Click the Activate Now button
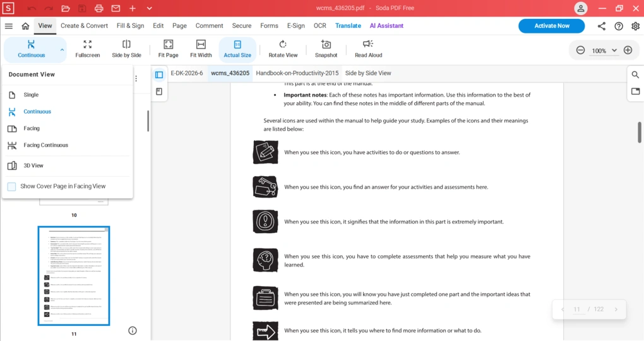 pos(552,25)
